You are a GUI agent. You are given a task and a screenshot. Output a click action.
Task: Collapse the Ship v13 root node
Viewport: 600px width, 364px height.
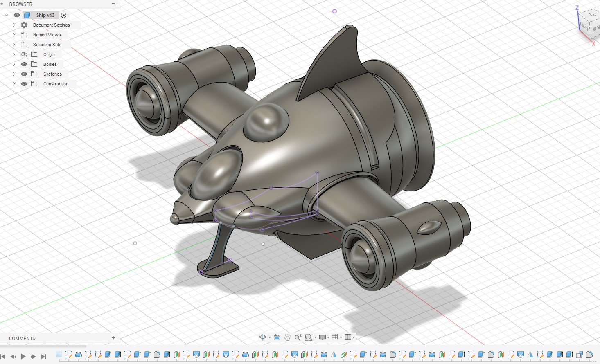(7, 15)
